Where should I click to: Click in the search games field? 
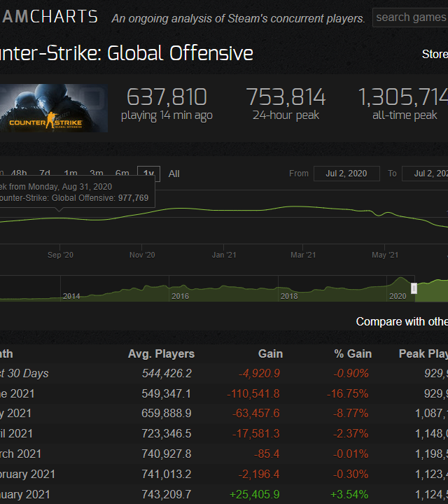410,17
